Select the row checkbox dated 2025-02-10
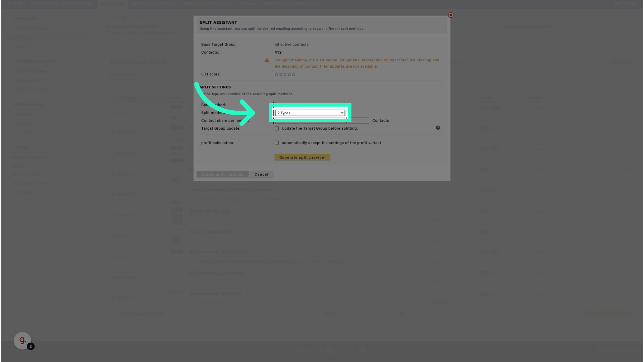 pyautogui.click(x=111, y=112)
